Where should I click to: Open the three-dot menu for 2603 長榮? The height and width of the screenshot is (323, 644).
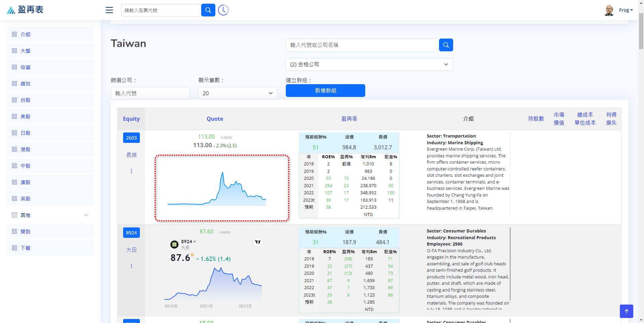pos(131,171)
